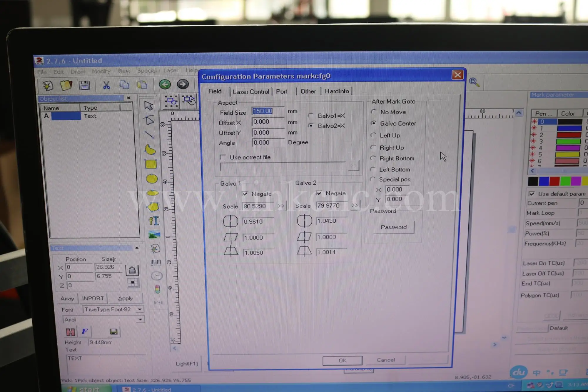Viewport: 588px width, 392px height.
Task: Select the Draw Rectangle tool
Action: coord(151,164)
